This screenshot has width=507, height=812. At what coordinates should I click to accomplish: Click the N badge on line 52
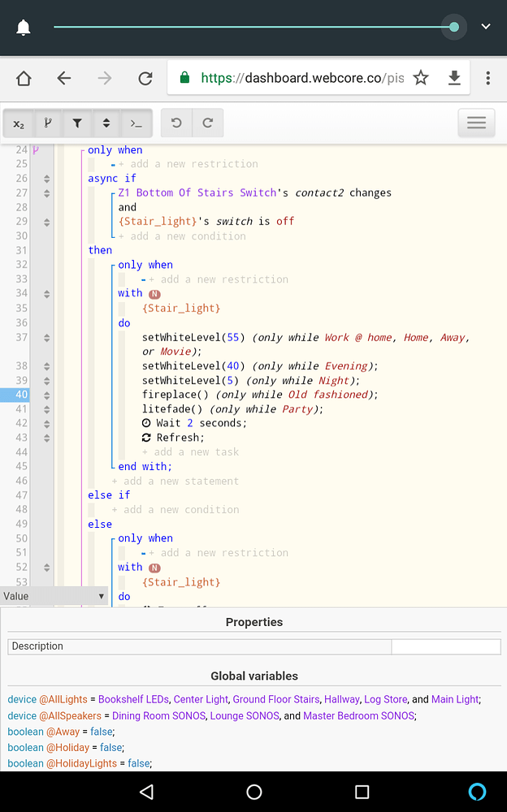(x=154, y=568)
